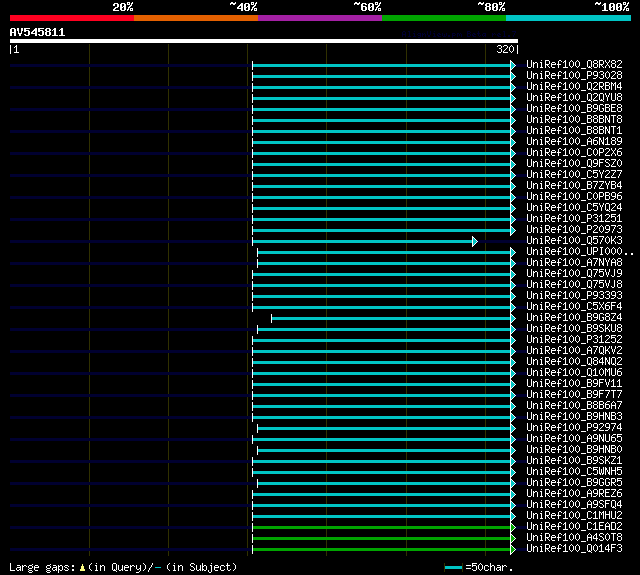Viewport: 640px width, 575px height.
Task: Select the UniRef100_B8BNT1 label
Action: coord(574,131)
